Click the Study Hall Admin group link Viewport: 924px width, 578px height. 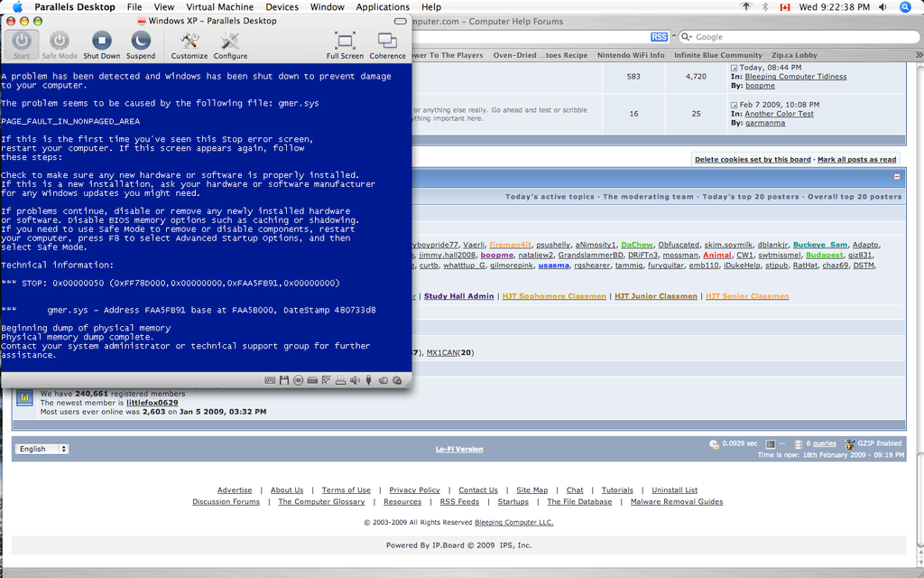[459, 296]
